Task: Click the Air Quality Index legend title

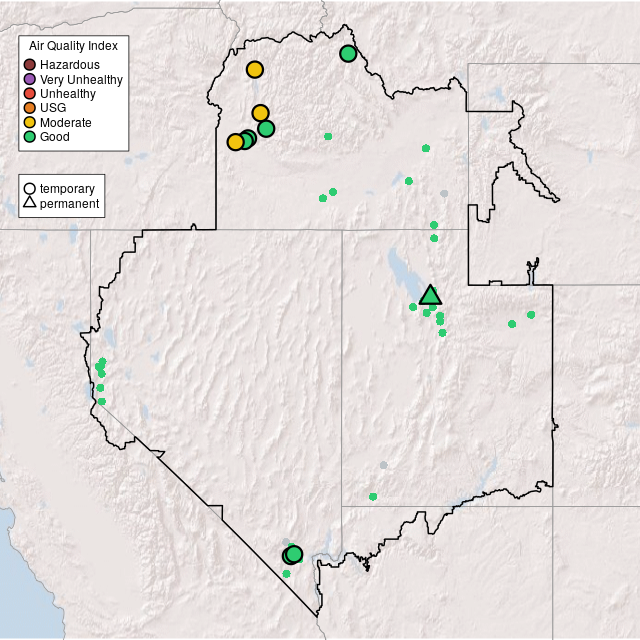Action: 73,46
